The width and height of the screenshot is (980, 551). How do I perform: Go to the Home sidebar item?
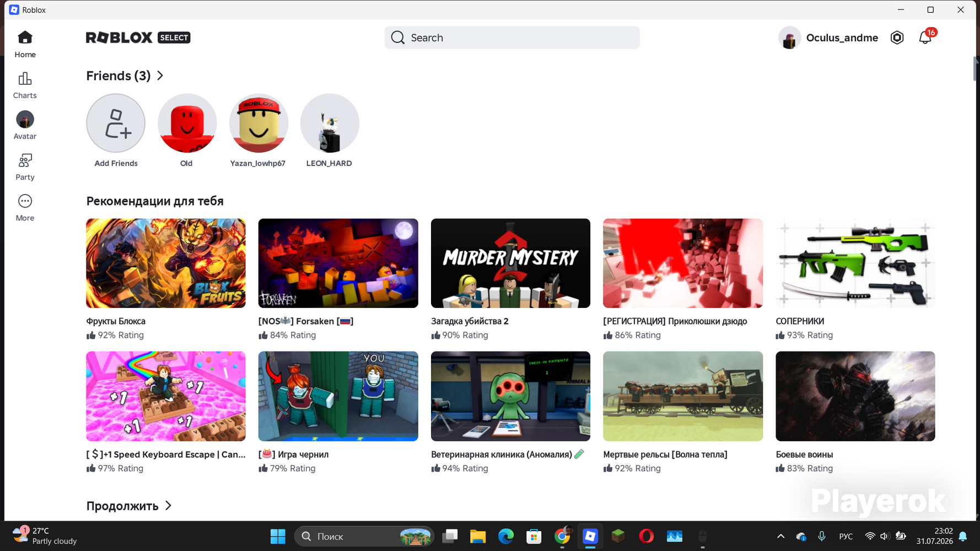click(x=25, y=44)
